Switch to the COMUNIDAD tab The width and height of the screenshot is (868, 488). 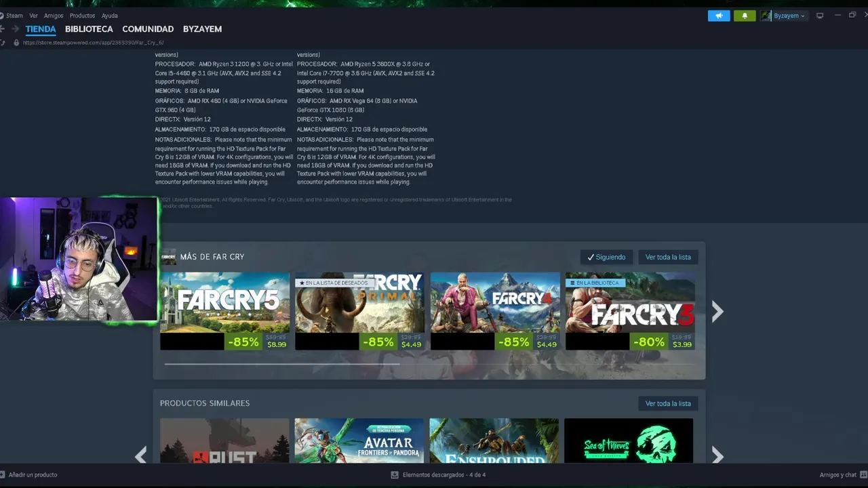click(148, 29)
